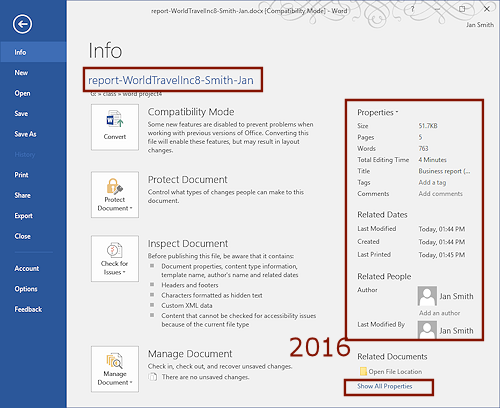The image size is (500, 408).
Task: Click the Jan Smith account name at top right
Action: [480, 25]
